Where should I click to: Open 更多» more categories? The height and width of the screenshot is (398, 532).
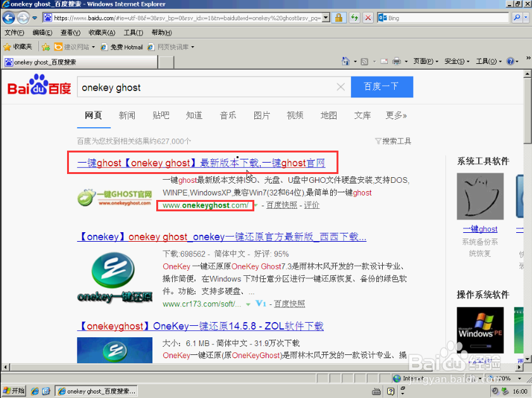click(x=396, y=115)
